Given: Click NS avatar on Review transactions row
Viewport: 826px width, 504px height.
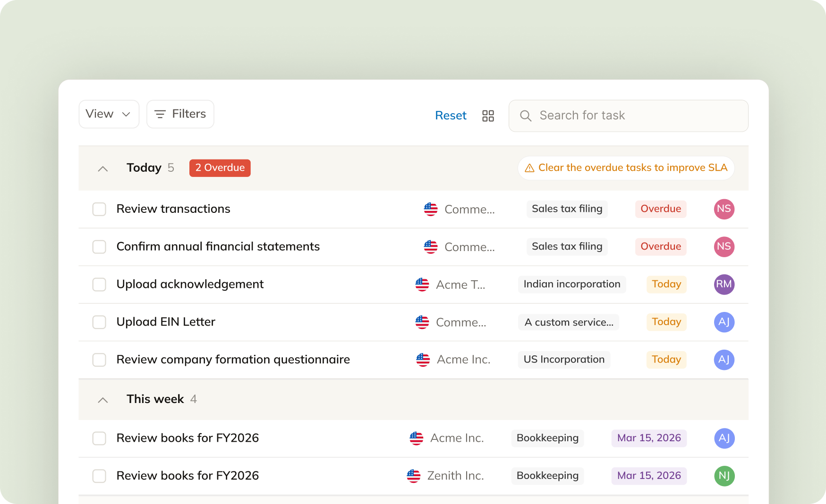Looking at the screenshot, I should tap(724, 209).
